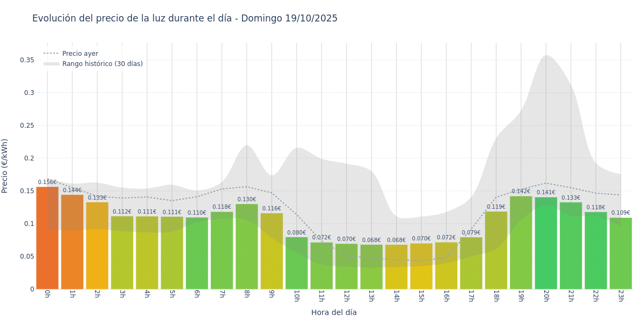Select the 23h bar showing 0.109€
This screenshot has height=322, width=644.
[x=620, y=253]
